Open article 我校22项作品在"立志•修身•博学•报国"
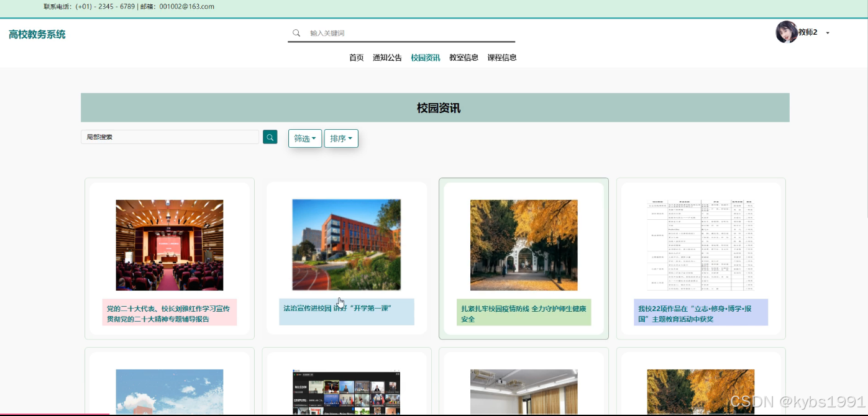 click(701, 314)
